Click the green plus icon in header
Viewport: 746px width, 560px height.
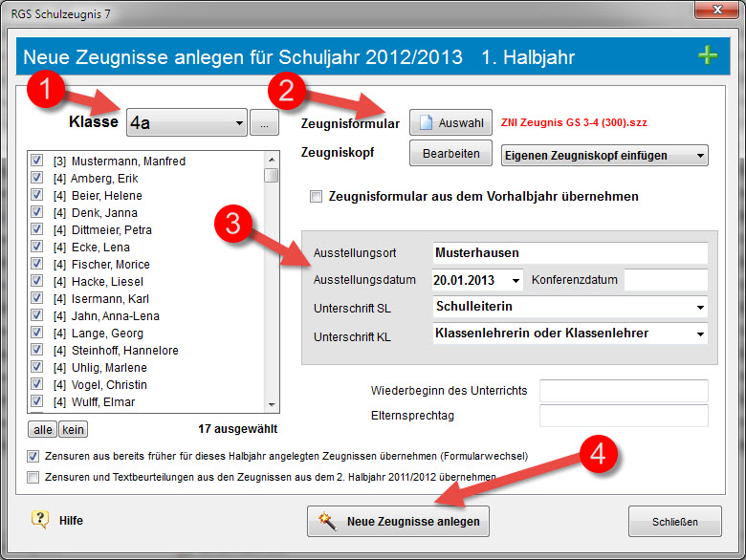pos(708,55)
